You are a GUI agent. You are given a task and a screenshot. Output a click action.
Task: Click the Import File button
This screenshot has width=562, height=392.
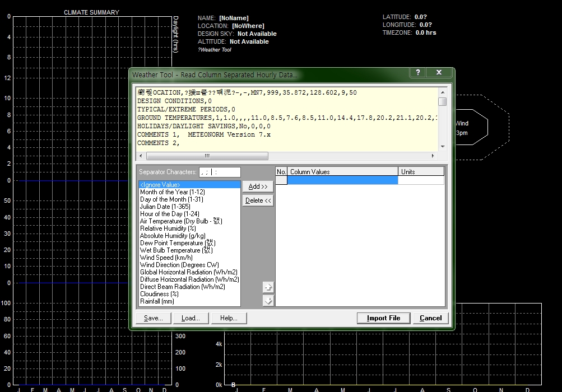click(x=383, y=318)
